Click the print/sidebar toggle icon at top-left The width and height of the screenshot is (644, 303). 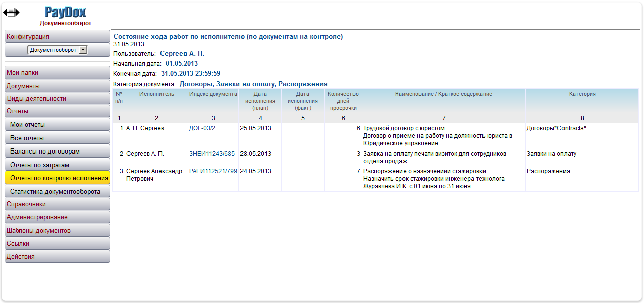click(11, 12)
